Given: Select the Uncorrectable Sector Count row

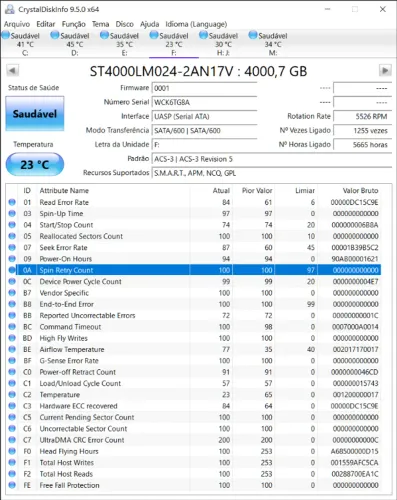Looking at the screenshot, I should tap(194, 429).
